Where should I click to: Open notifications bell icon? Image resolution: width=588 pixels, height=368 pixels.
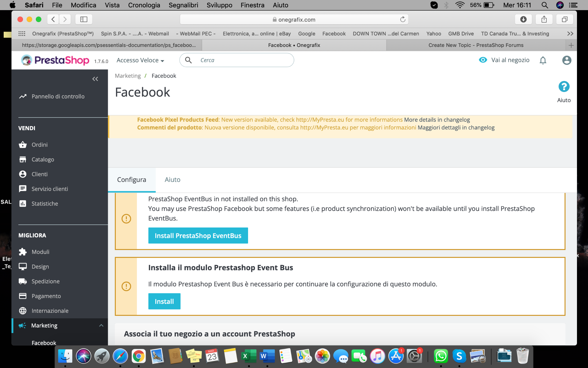[543, 60]
